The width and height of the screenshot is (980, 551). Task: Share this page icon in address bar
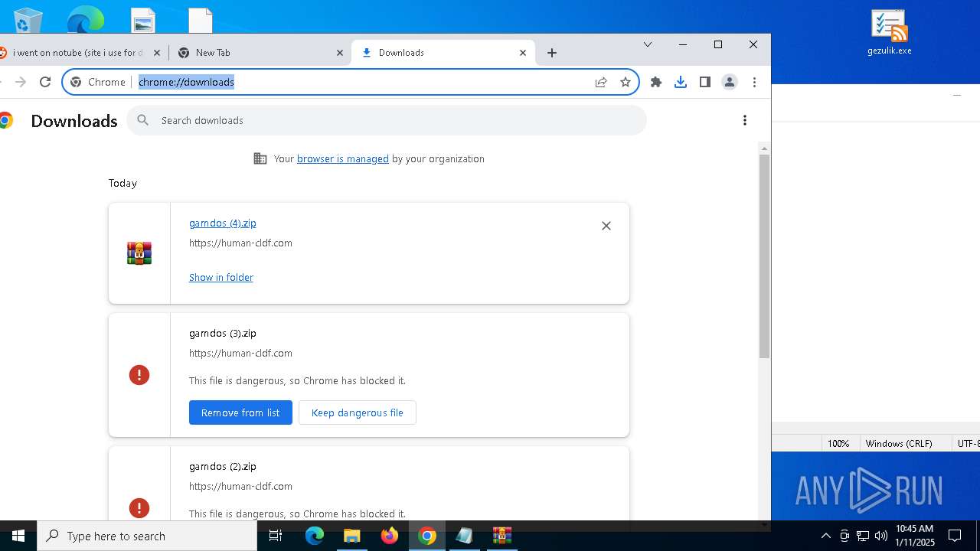[x=601, y=82]
